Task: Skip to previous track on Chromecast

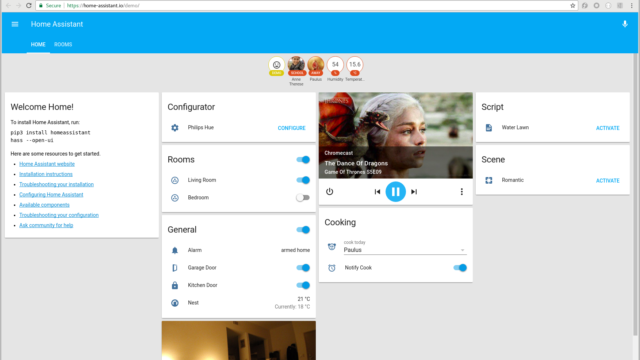Action: 377,191
